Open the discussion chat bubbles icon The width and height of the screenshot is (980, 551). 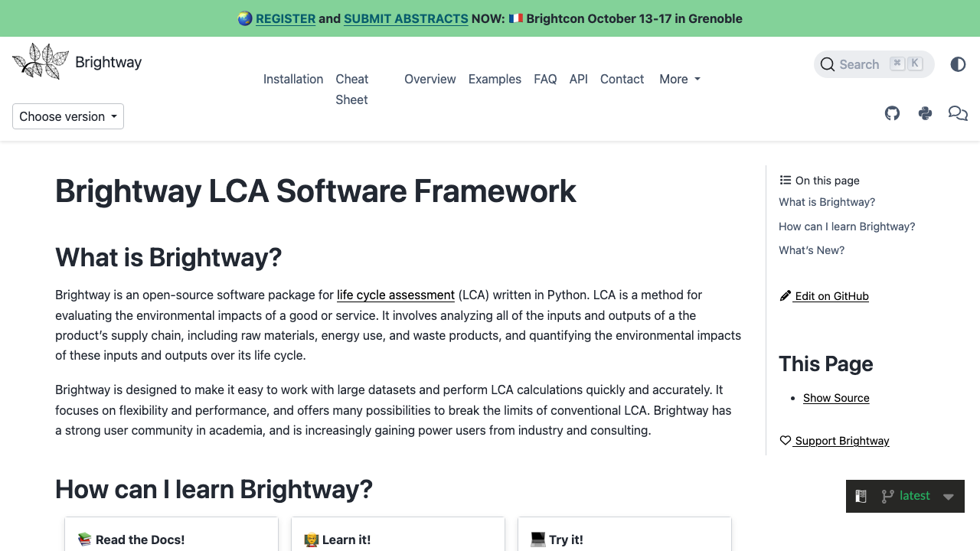[958, 113]
